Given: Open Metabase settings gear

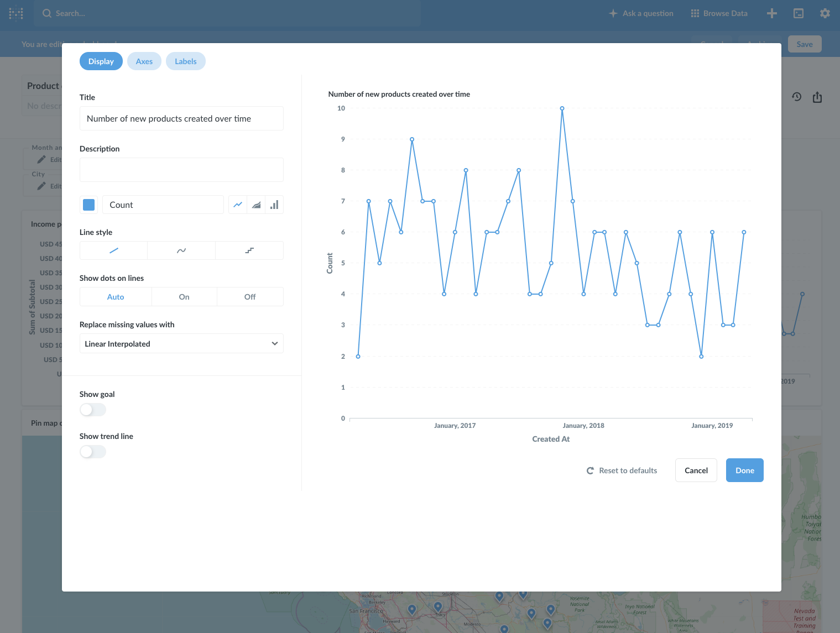Looking at the screenshot, I should [x=825, y=13].
